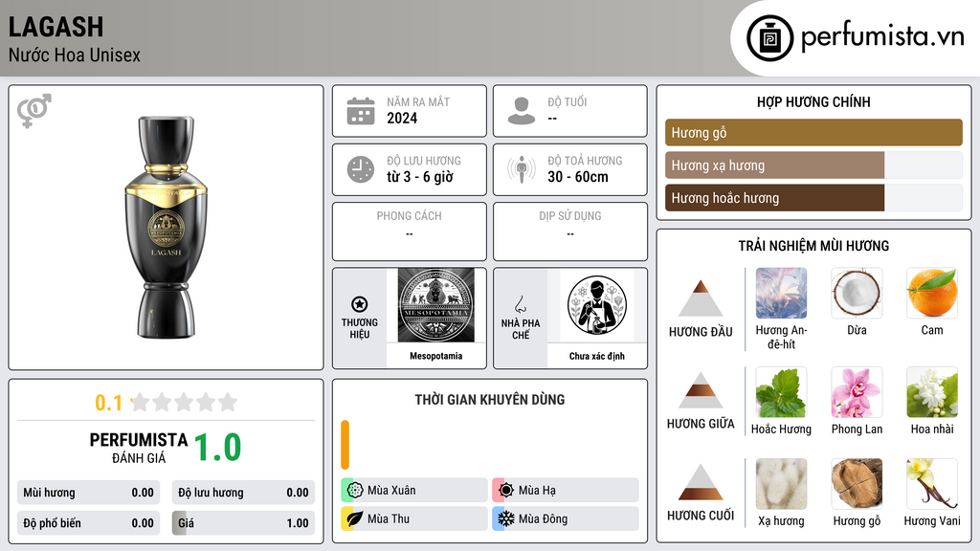Click the Hương đầu pyramid icon
980x551 pixels.
pyautogui.click(x=701, y=298)
